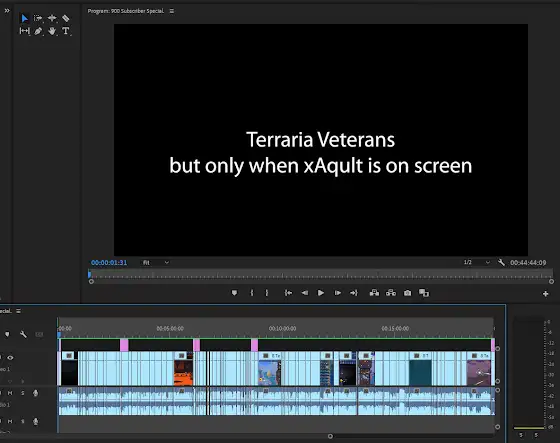Click the timeline horizontal zoom scroll handle

[x=330, y=436]
